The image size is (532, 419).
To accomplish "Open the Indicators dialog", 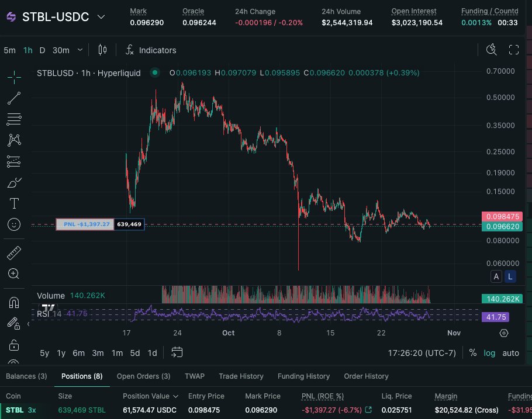I will coord(151,50).
